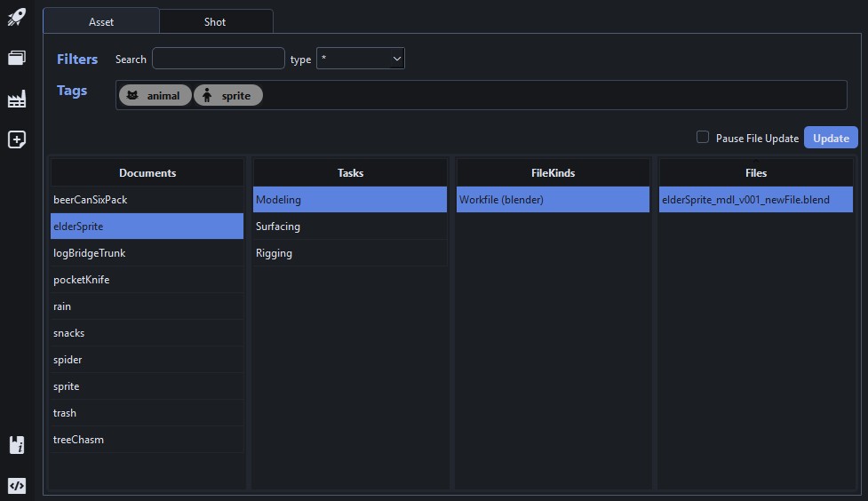Open the factory sidebar icon
Screen dimensions: 868x501
coord(17,99)
